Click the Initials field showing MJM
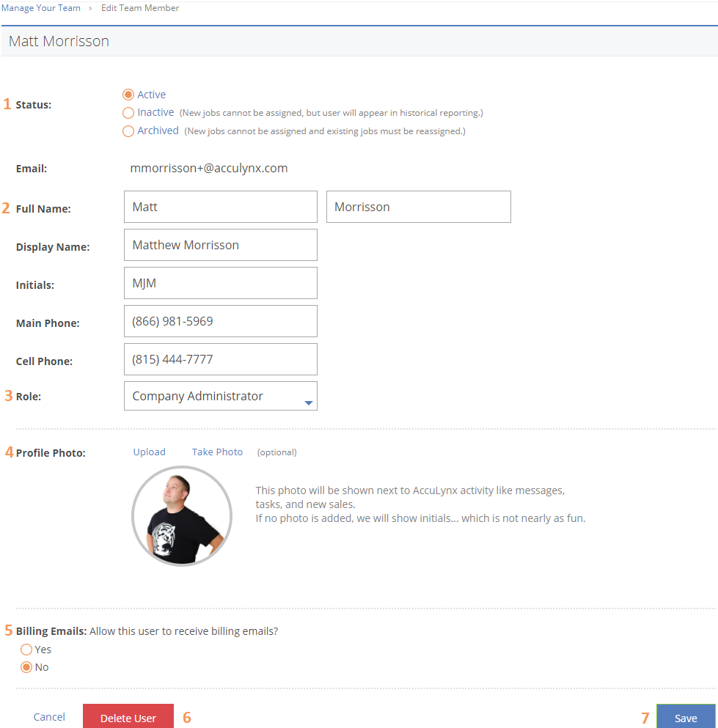 tap(221, 283)
